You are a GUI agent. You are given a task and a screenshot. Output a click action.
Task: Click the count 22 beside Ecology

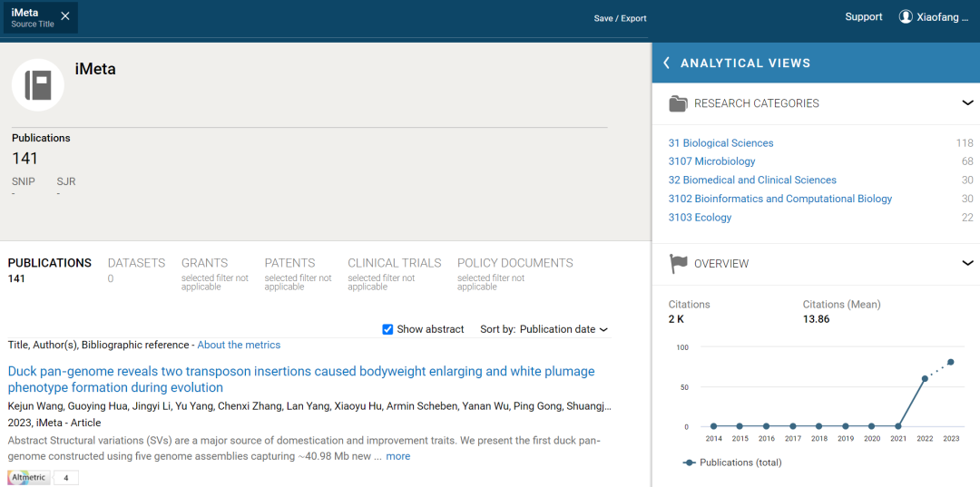coord(967,218)
